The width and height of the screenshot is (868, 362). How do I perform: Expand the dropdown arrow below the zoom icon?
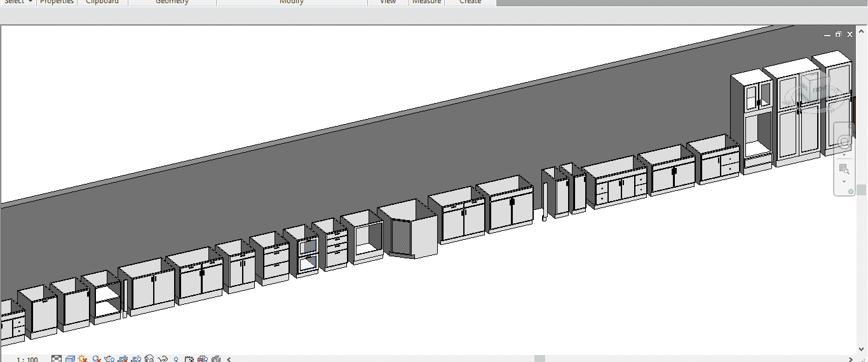(x=844, y=181)
